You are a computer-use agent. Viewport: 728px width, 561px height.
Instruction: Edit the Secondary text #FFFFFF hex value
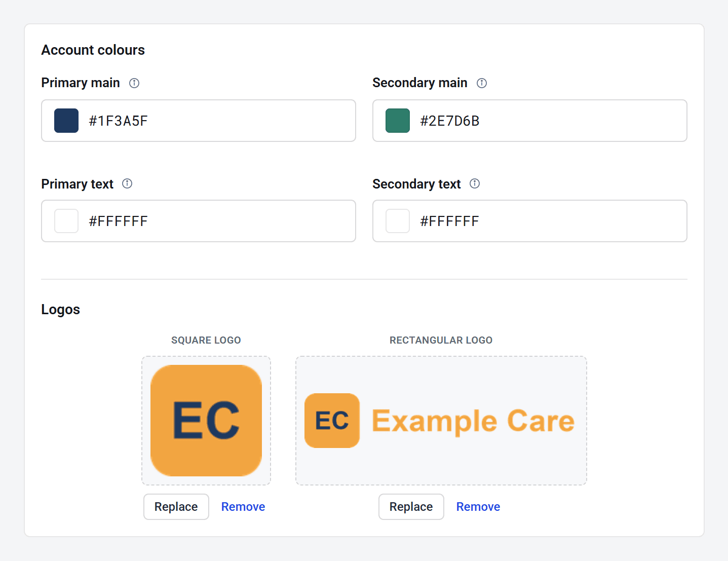pos(530,221)
